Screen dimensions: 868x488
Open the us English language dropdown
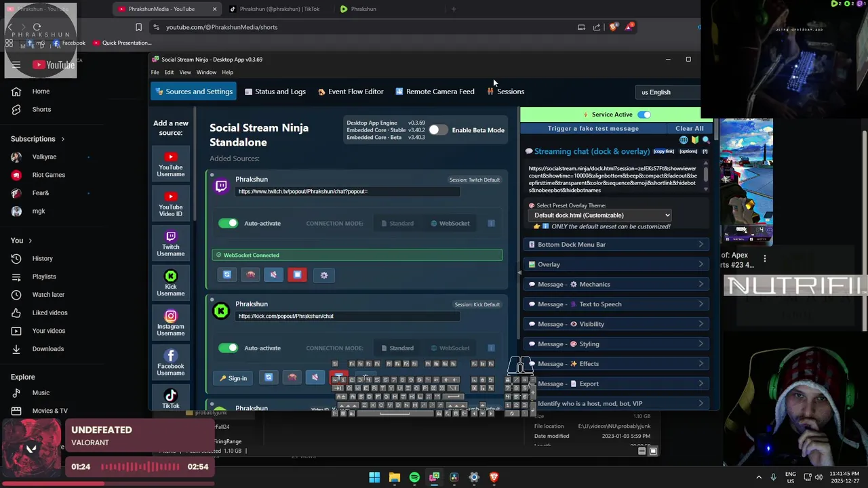pos(668,92)
